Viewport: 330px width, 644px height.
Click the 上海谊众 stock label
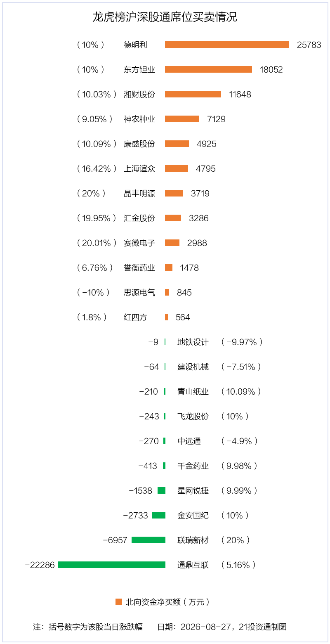click(x=139, y=168)
